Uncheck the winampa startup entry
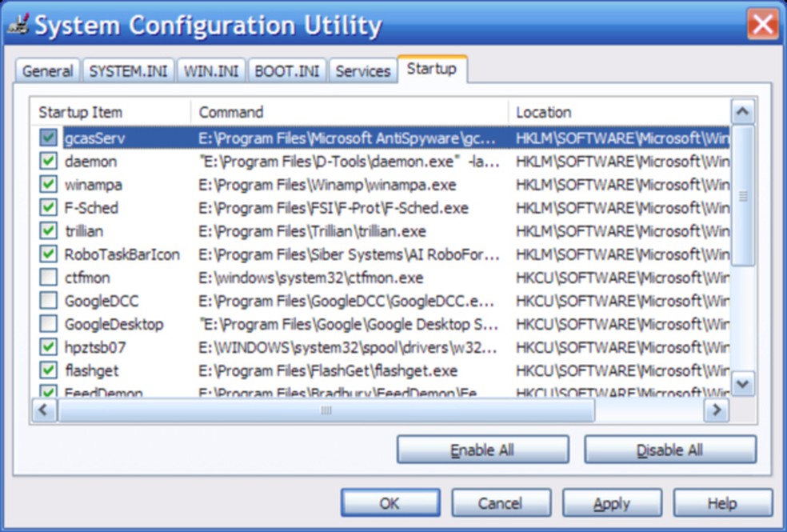787x532 pixels. pyautogui.click(x=49, y=185)
